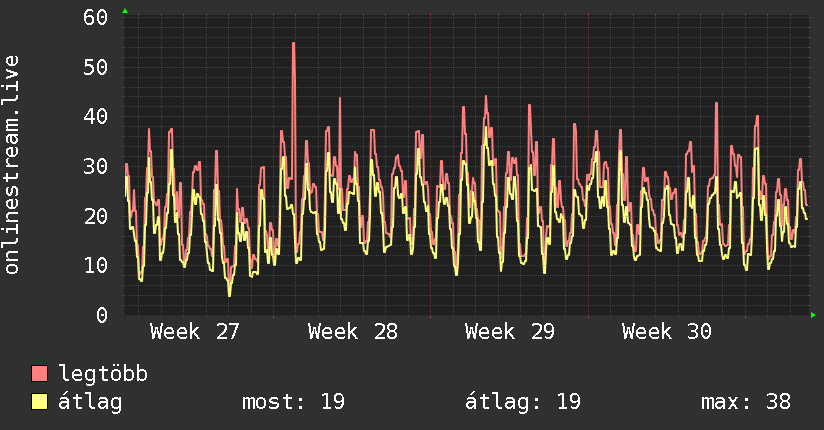The image size is (824, 430).
Task: Click the Week 29 axis label
Action: (x=510, y=332)
